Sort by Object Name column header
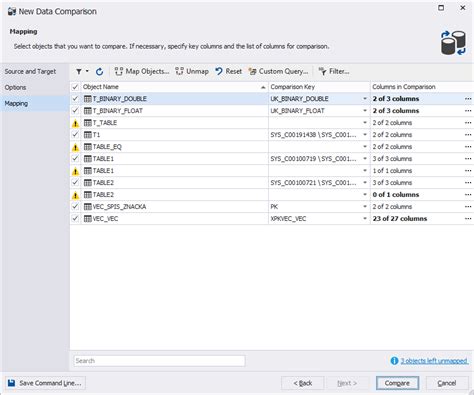The width and height of the screenshot is (474, 395). point(174,87)
